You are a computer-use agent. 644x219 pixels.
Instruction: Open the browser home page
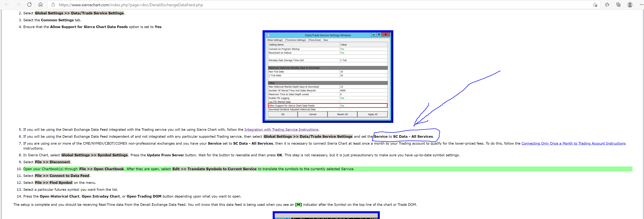click(x=41, y=5)
